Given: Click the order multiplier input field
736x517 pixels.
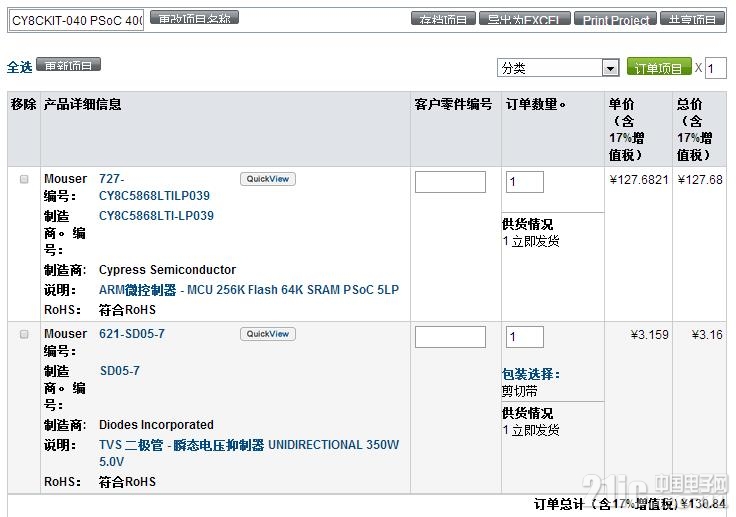Looking at the screenshot, I should click(715, 68).
